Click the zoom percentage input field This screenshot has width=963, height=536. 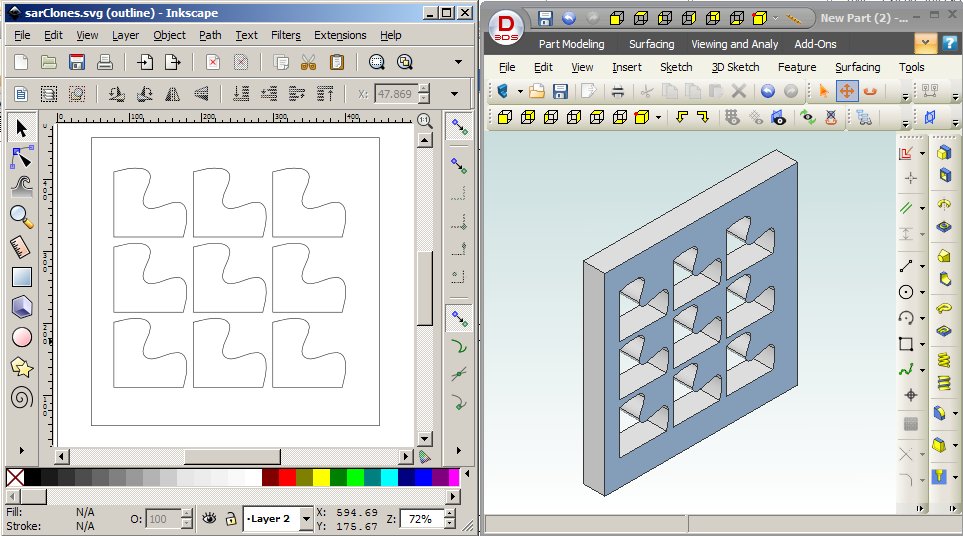pos(423,519)
